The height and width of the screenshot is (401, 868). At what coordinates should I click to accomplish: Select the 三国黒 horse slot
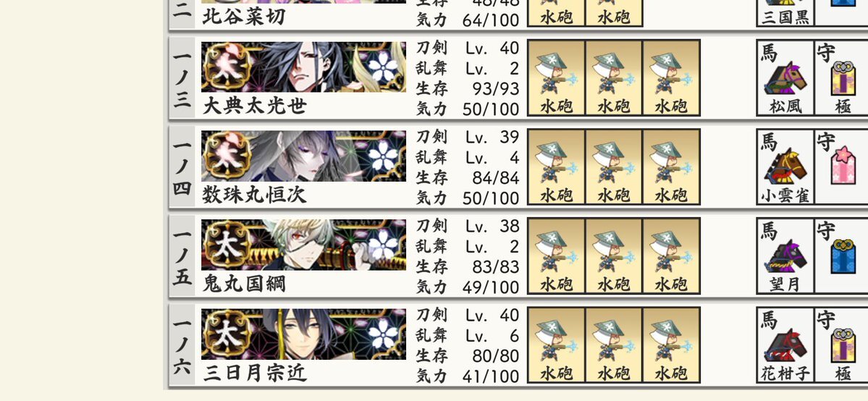coord(785,13)
